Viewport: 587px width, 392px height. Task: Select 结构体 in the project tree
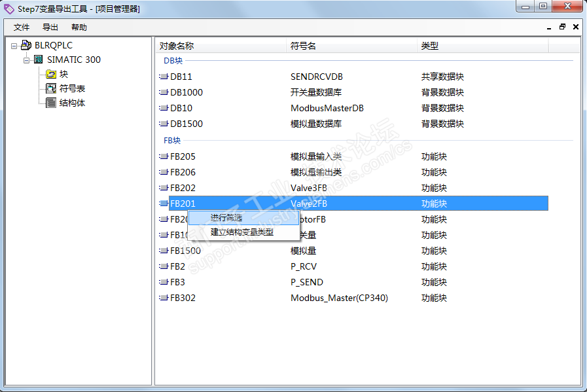tap(72, 103)
